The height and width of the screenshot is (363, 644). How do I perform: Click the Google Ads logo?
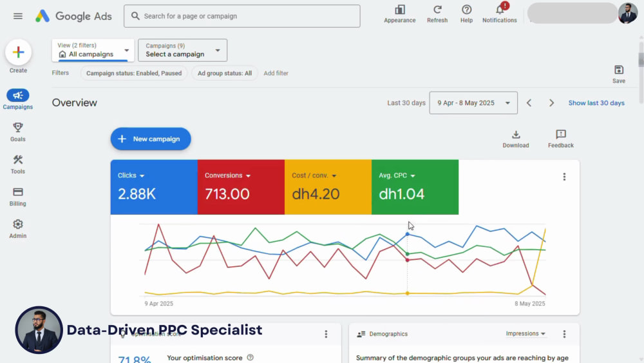click(73, 16)
